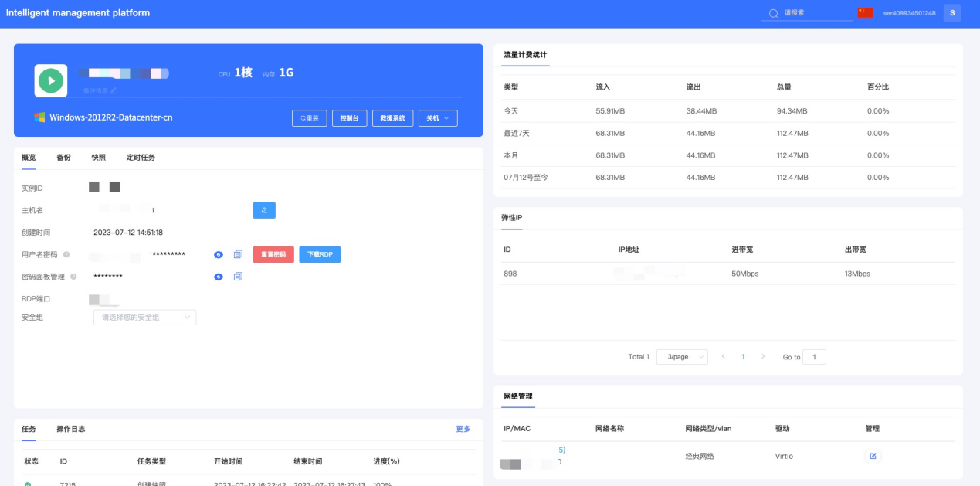Click creation time 2023-07-12 14:51:18
This screenshot has width=980, height=486.
pos(128,233)
